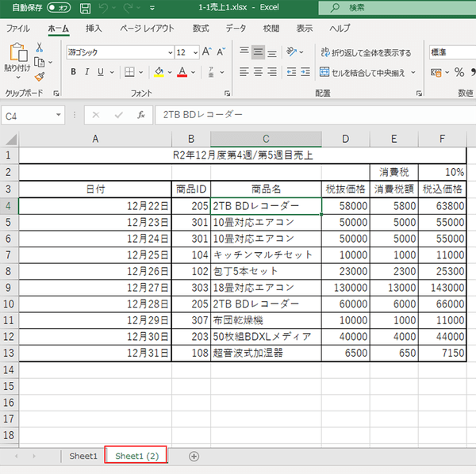Expand the font color dropdown arrow

pyautogui.click(x=194, y=72)
